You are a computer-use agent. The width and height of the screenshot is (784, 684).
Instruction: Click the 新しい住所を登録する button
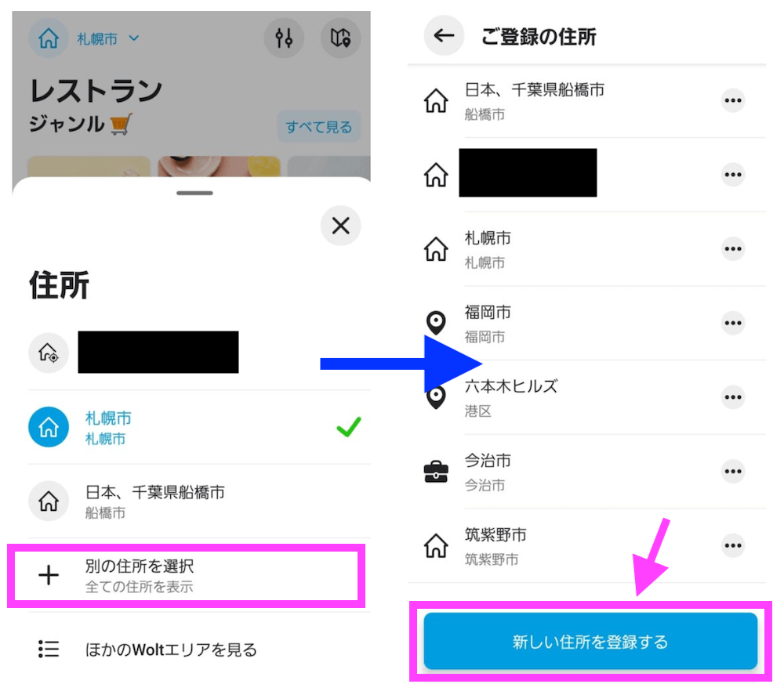[590, 642]
